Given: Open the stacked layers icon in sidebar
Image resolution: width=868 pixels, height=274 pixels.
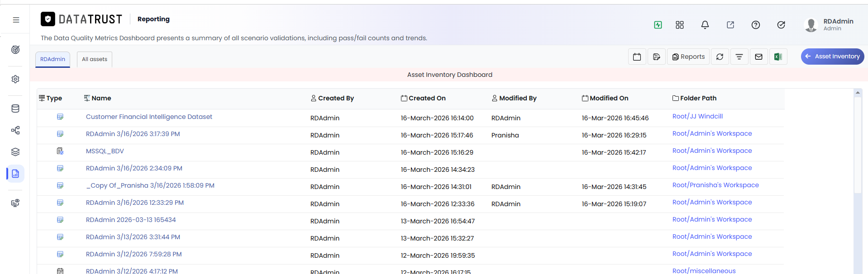Looking at the screenshot, I should [15, 152].
